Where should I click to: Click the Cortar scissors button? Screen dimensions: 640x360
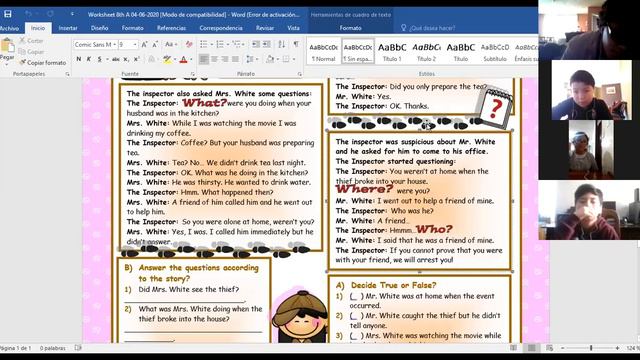[31, 41]
